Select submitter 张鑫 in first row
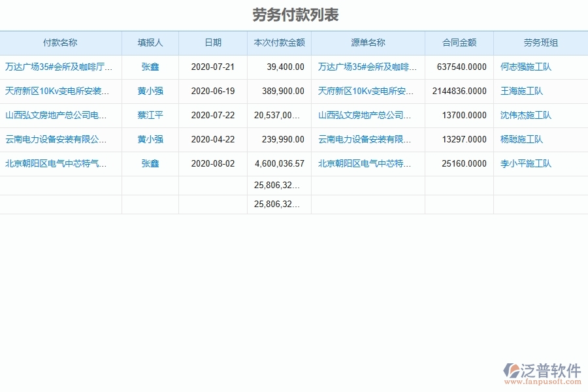The image size is (588, 392). pos(150,67)
